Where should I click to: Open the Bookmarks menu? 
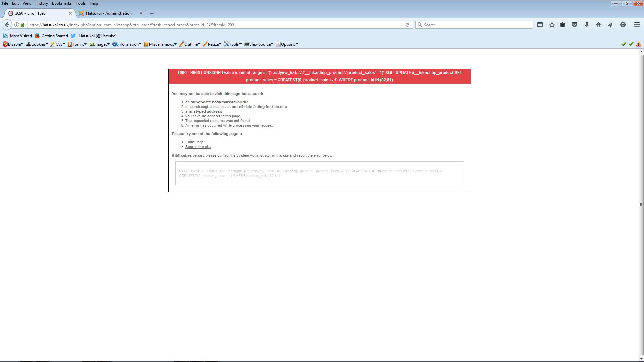(x=62, y=3)
